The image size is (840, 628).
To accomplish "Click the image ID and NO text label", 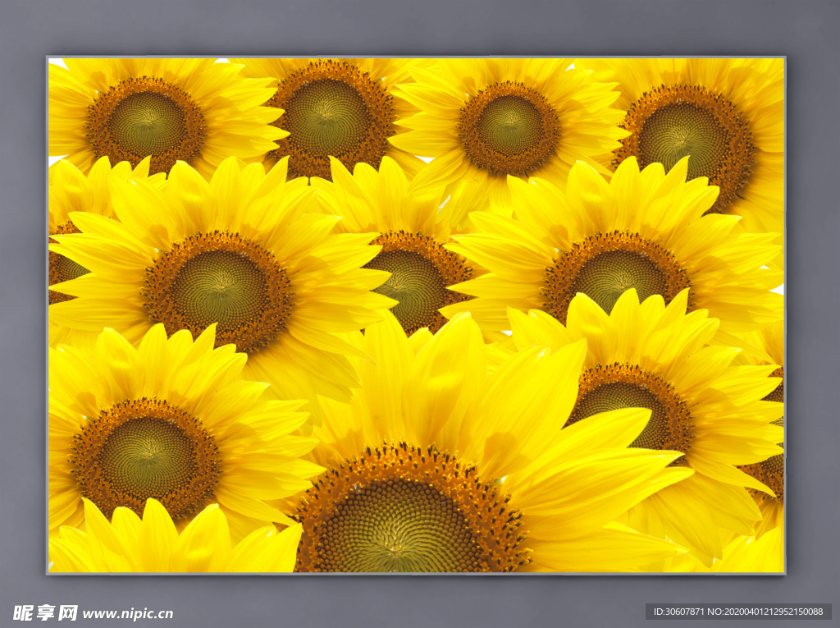I will point(738,612).
